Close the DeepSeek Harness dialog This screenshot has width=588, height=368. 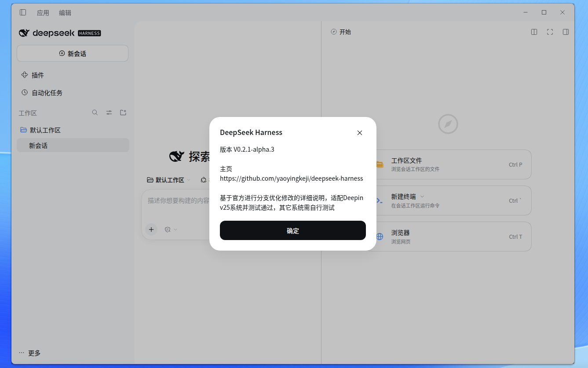[360, 133]
